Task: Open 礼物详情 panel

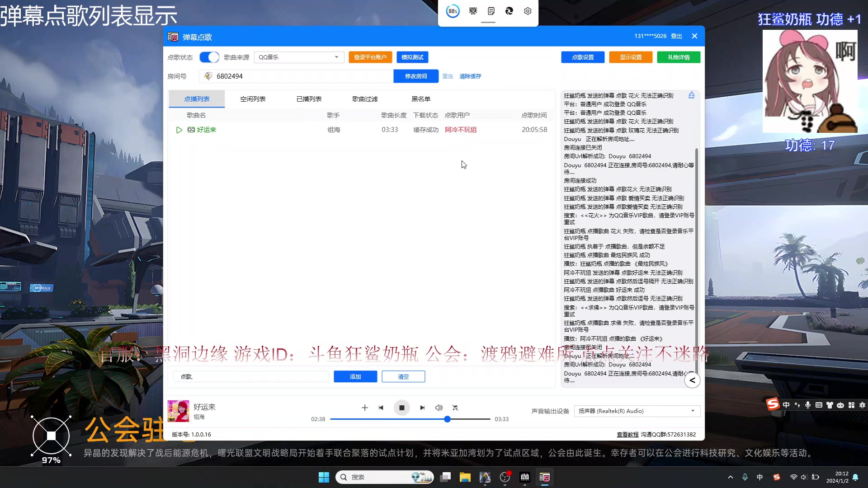Action: [x=679, y=57]
